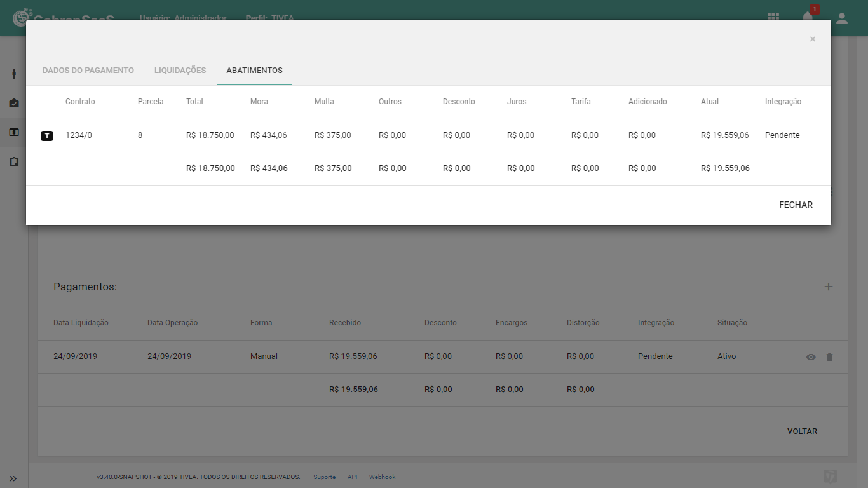Click the bold R$ 434,06 total in Abatimentos
868x488 pixels.
(x=269, y=168)
